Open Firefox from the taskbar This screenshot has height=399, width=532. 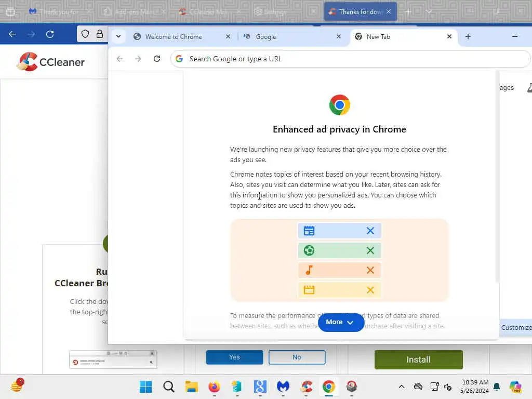215,387
